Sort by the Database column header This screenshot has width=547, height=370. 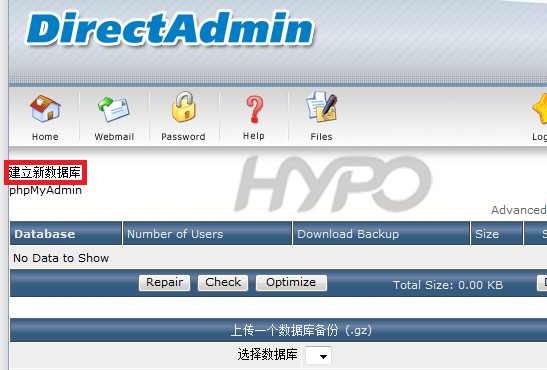[66, 234]
